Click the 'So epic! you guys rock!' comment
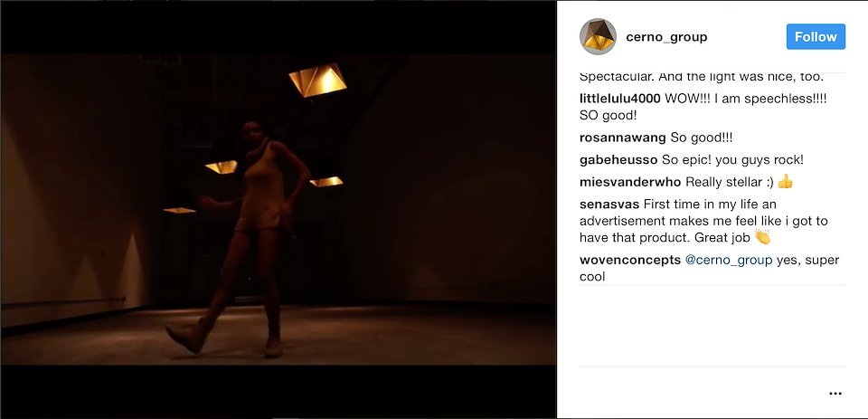The width and height of the screenshot is (868, 419). click(732, 159)
